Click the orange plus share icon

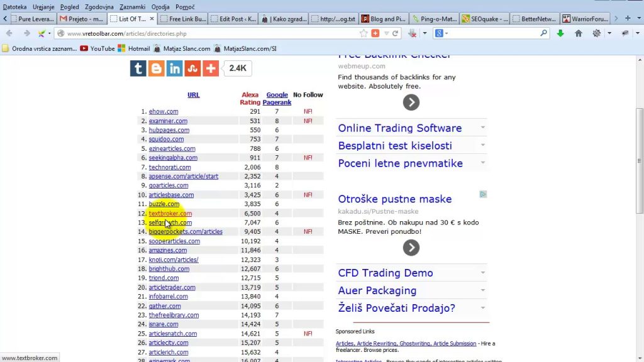point(211,69)
